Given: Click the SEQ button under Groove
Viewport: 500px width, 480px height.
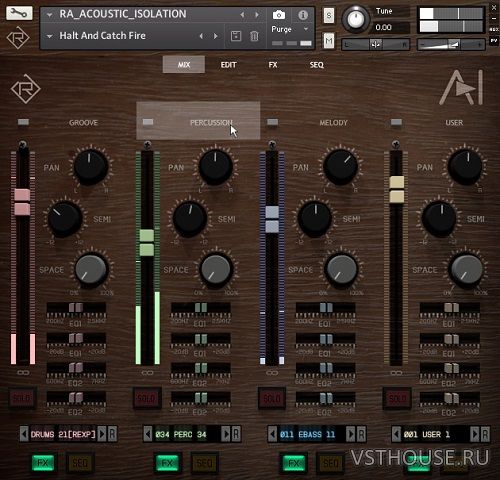Looking at the screenshot, I should tap(80, 463).
